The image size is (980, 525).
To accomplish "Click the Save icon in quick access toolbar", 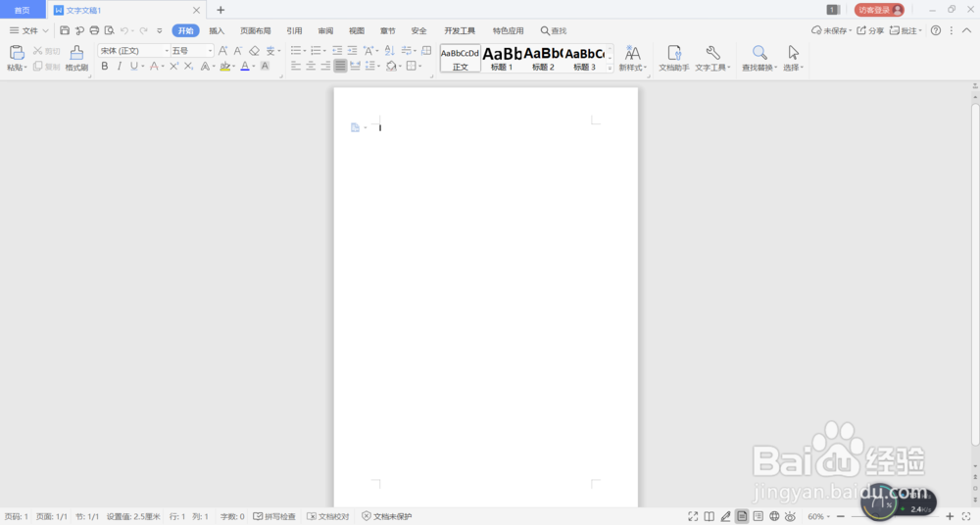I will pos(65,30).
